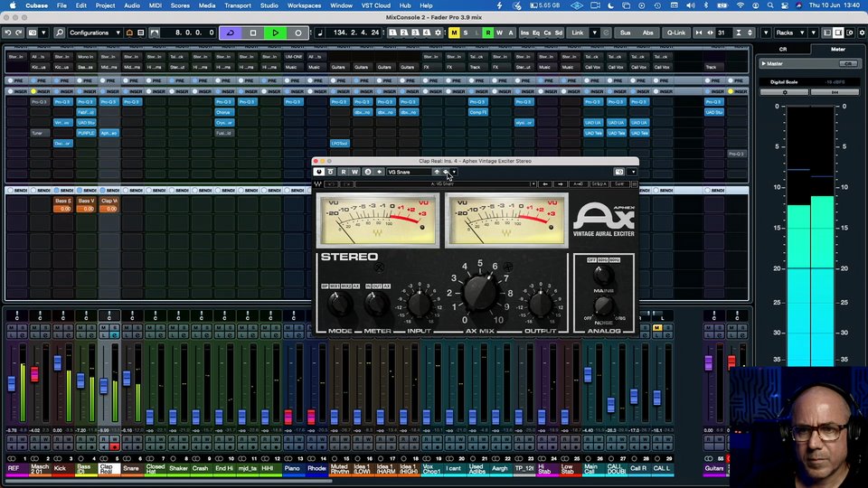Bypass channel strips with Cs button
Image resolution: width=868 pixels, height=488 pixels.
548,33
